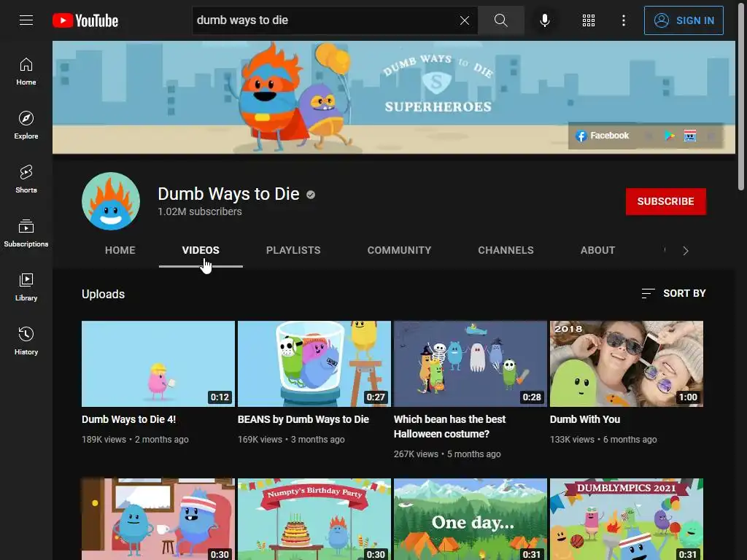Image resolution: width=747 pixels, height=560 pixels.
Task: Click Google Play icon on banner
Action: pos(670,136)
